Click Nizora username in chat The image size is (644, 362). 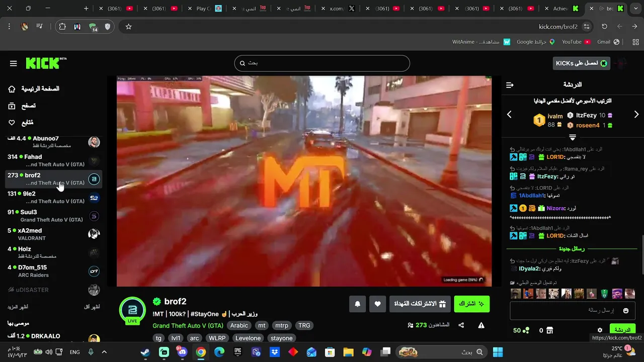pyautogui.click(x=555, y=208)
